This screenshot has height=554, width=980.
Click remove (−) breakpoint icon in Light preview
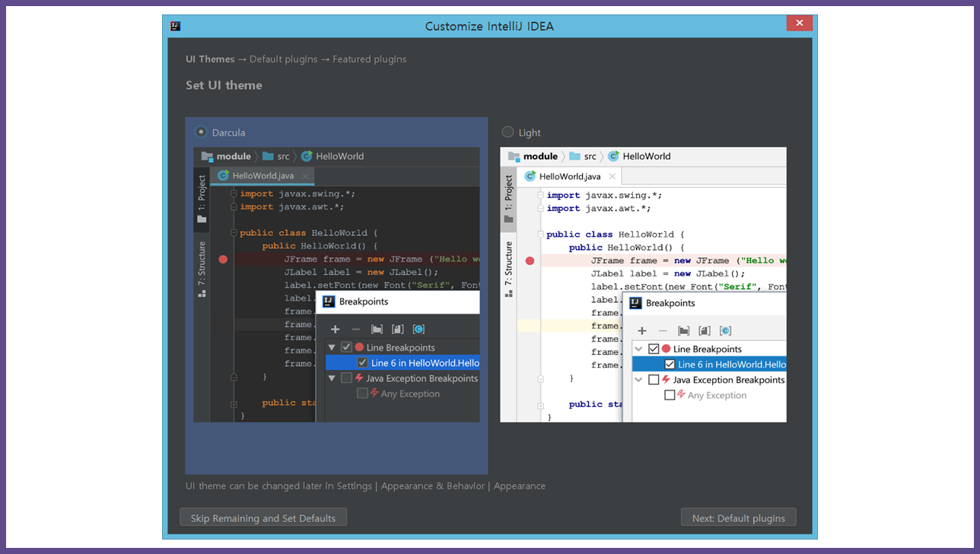point(662,330)
